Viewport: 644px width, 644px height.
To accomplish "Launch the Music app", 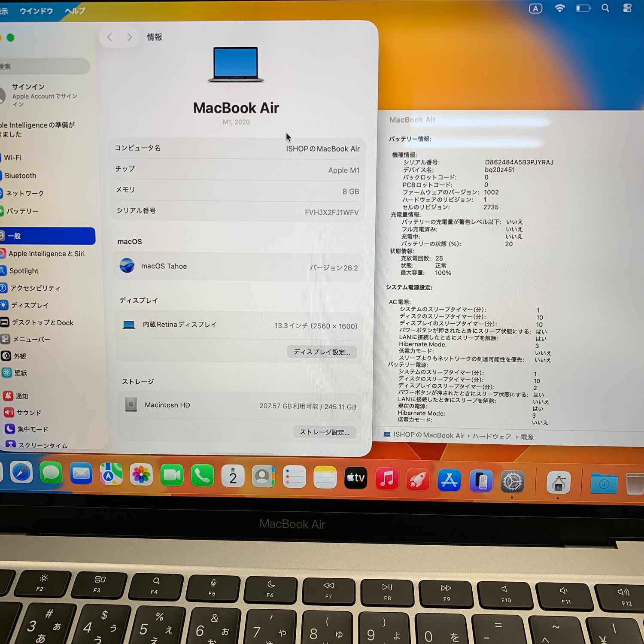I will click(x=386, y=478).
